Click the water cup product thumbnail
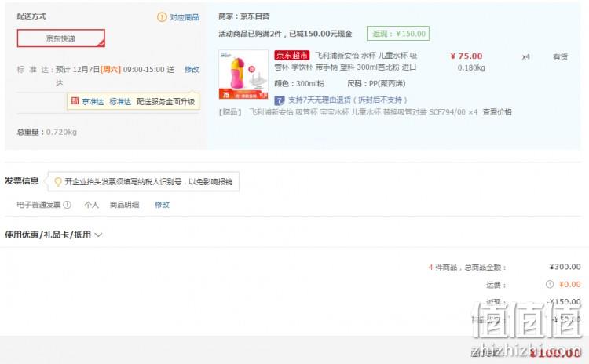Viewport: 589px width, 364px height. (243, 75)
